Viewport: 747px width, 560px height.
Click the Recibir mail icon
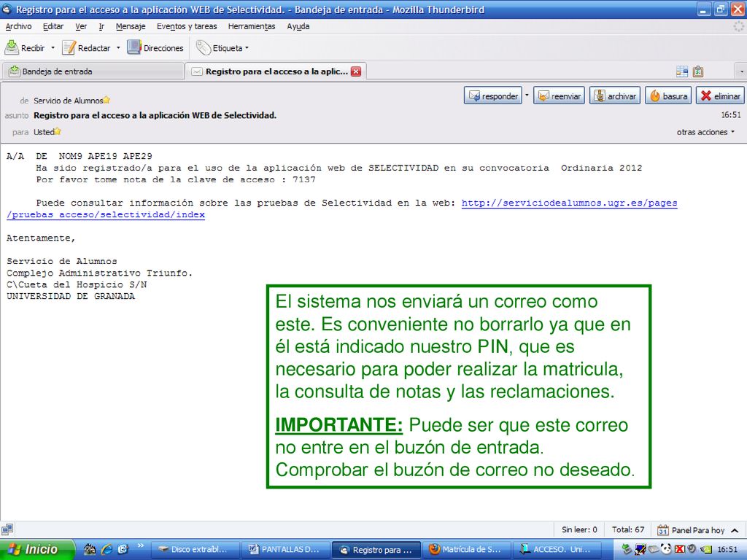(x=12, y=47)
